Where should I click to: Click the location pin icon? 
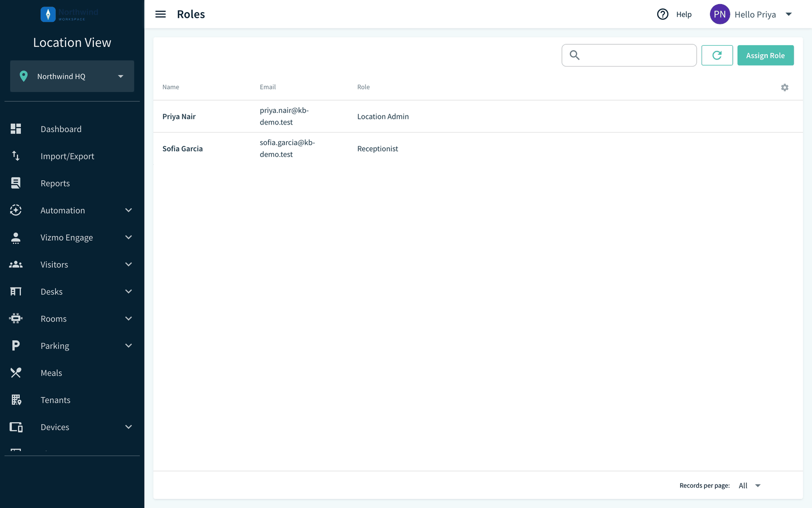23,76
